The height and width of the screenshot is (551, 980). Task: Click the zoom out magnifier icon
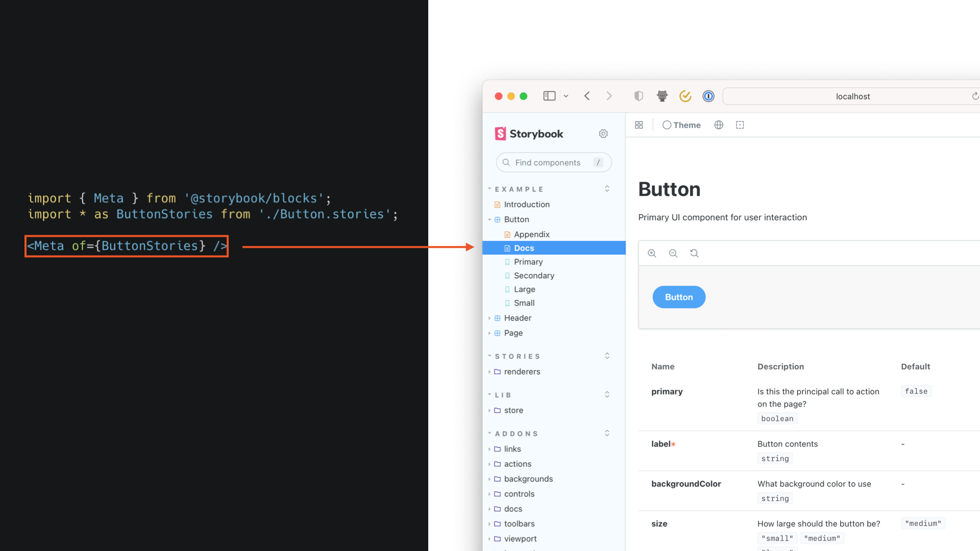click(x=673, y=254)
